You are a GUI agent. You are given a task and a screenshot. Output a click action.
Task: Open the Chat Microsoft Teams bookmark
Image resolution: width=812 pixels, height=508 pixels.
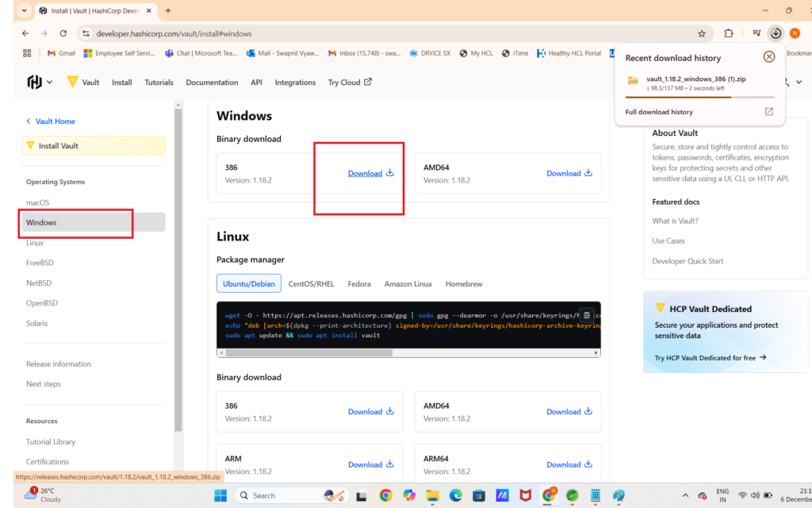(x=201, y=53)
